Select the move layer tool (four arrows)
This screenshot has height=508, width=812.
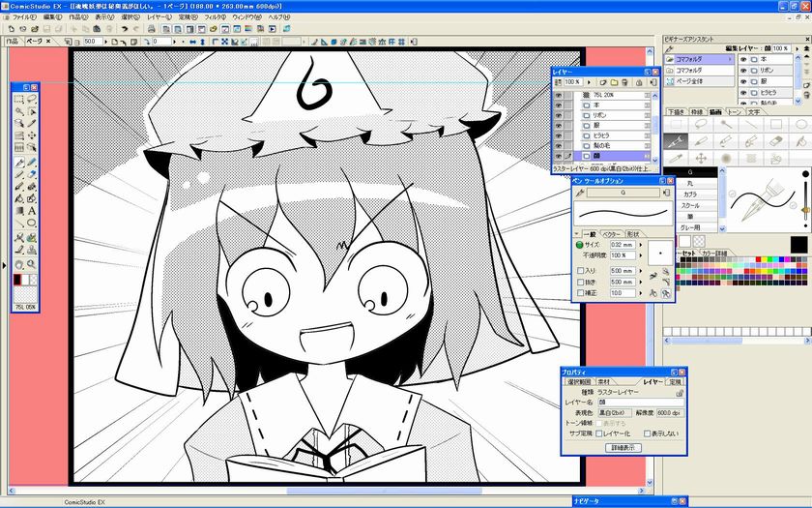click(x=32, y=135)
